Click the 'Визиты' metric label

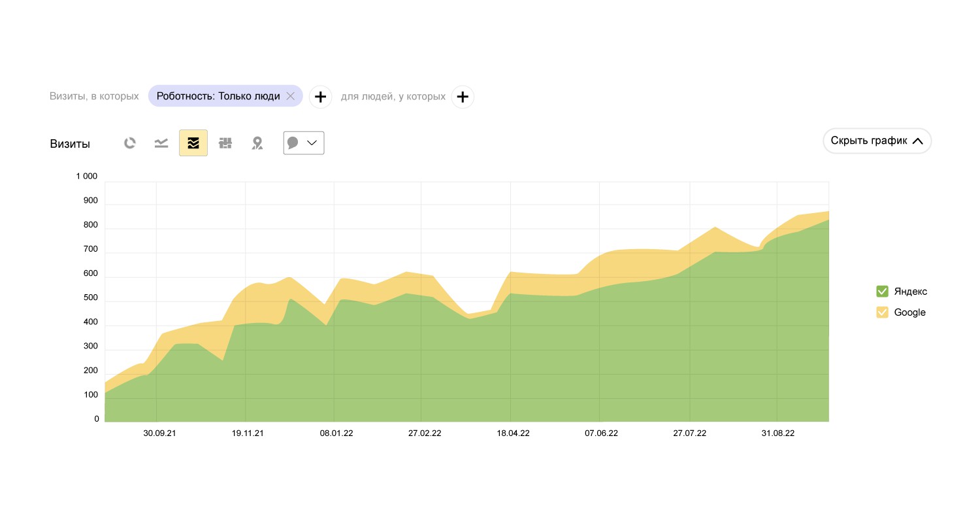70,144
